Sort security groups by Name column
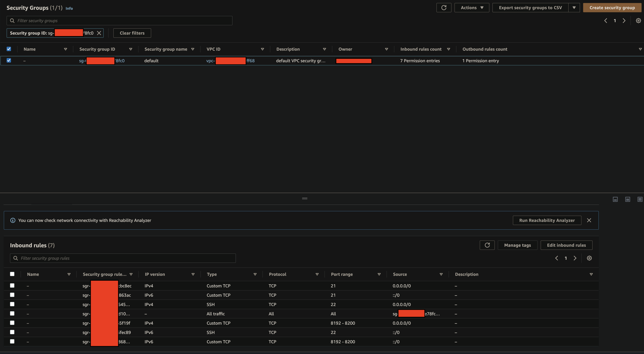Image resolution: width=644 pixels, height=354 pixels. tap(66, 49)
